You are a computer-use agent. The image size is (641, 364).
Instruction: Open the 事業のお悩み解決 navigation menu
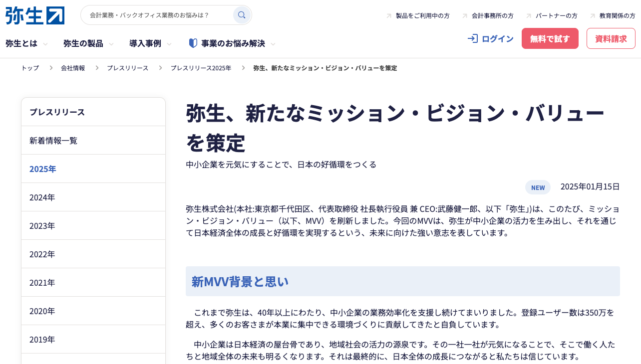pyautogui.click(x=233, y=43)
